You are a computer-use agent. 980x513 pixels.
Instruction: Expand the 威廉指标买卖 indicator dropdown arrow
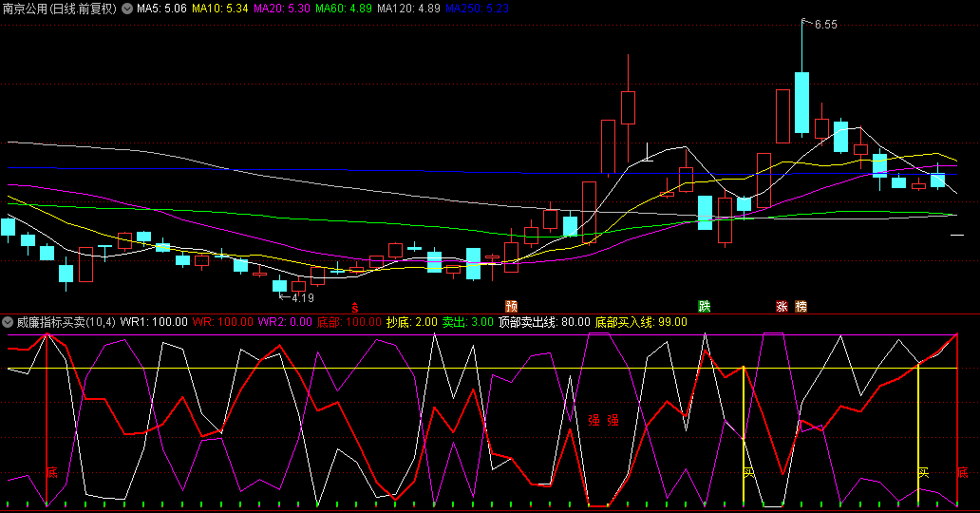click(8, 322)
